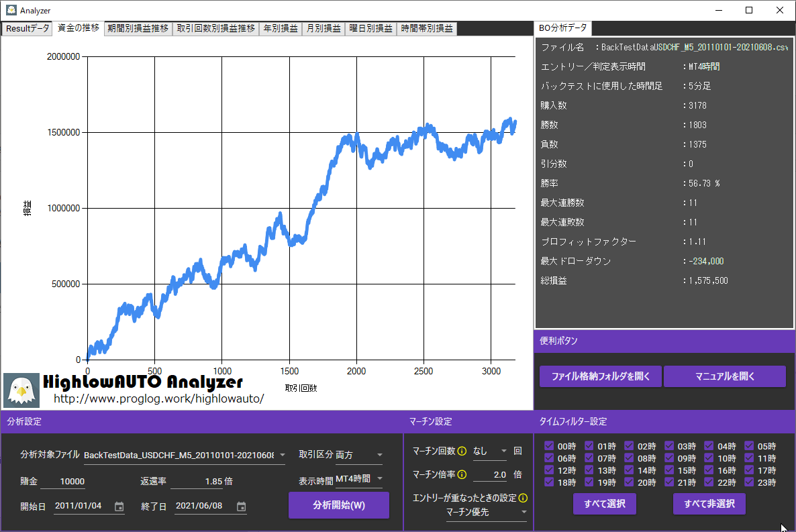The image size is (796, 532).
Task: Switch to the Resultデータ tab
Action: point(27,29)
